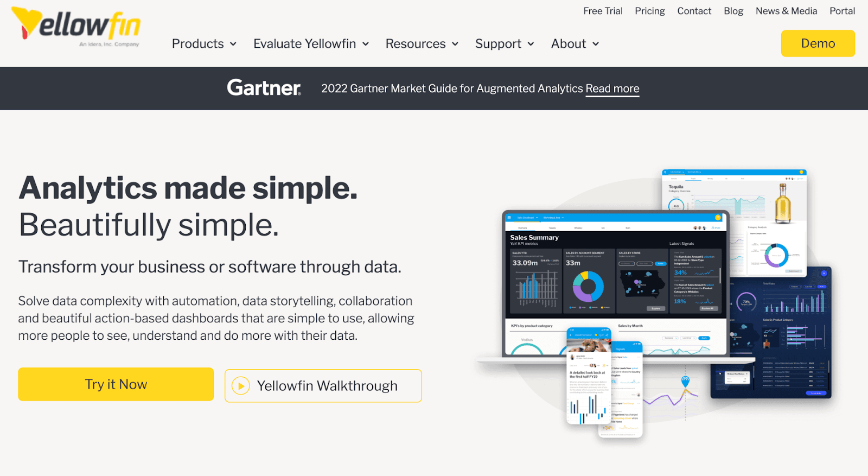Open the Support menu
Image resolution: width=868 pixels, height=476 pixels.
pos(505,43)
